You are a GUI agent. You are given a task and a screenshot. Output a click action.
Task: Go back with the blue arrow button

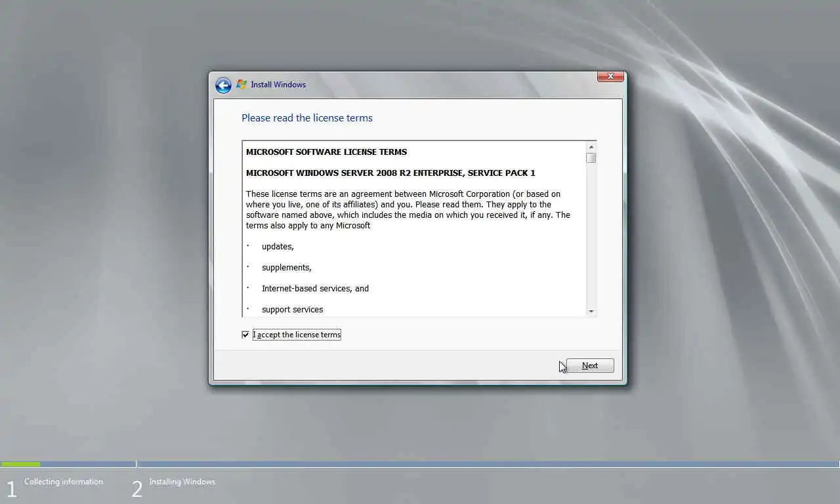[223, 85]
